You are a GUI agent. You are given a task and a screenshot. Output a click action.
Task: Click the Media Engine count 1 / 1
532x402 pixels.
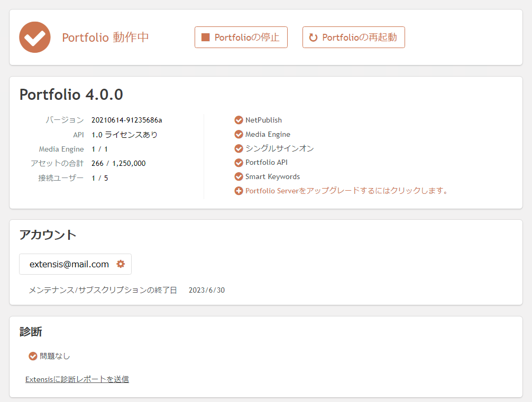(99, 149)
